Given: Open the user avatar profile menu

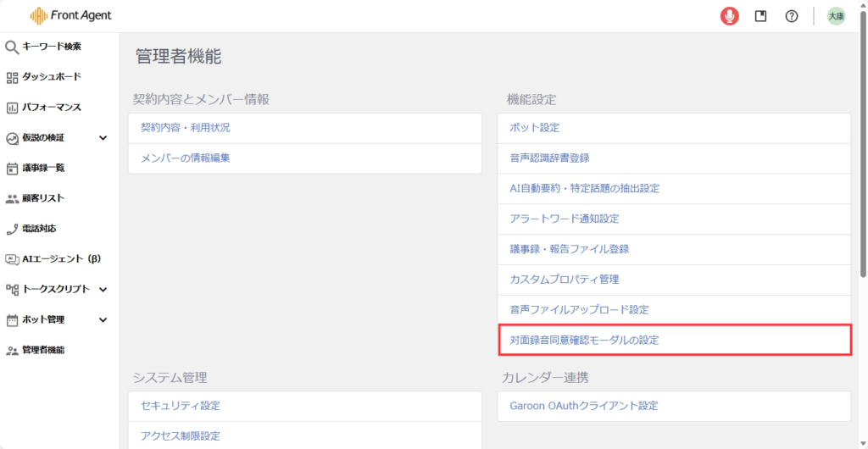Looking at the screenshot, I should [x=836, y=16].
